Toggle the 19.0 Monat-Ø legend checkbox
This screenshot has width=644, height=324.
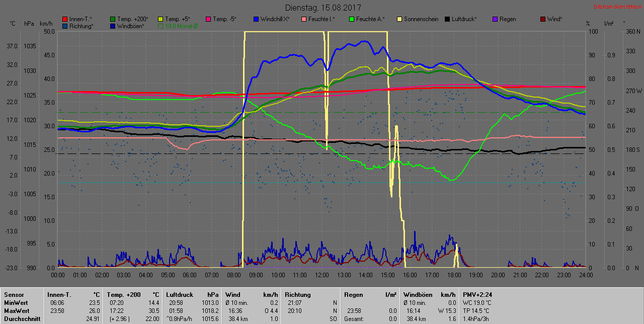(x=160, y=26)
